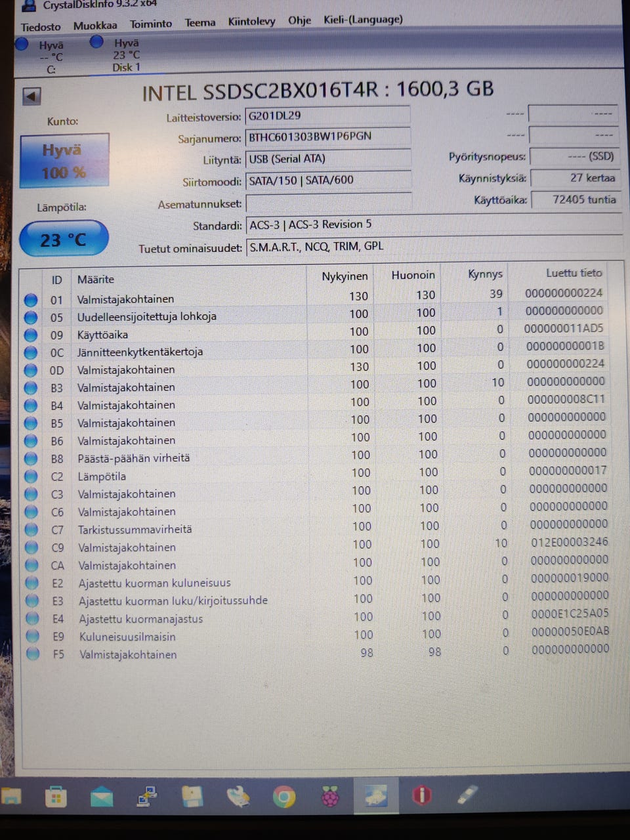Click the status circle of attribute B8
Image resolution: width=630 pixels, height=840 pixels.
pos(31,459)
